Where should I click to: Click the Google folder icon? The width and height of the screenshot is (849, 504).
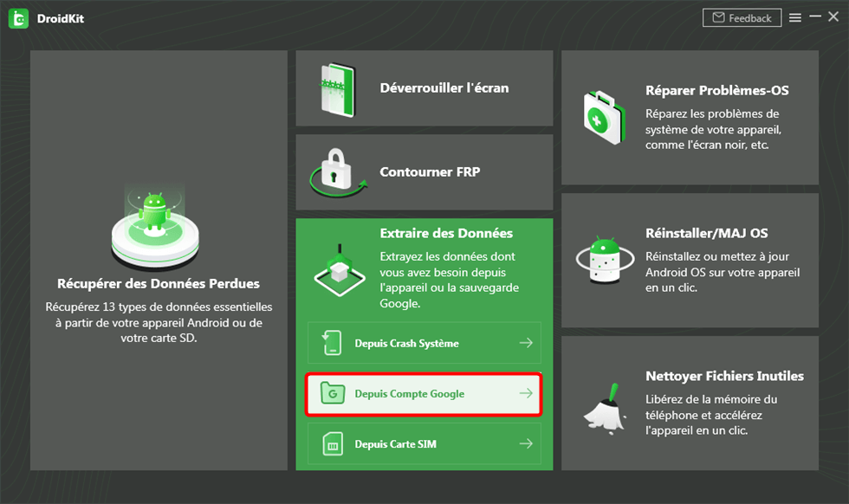pos(333,393)
